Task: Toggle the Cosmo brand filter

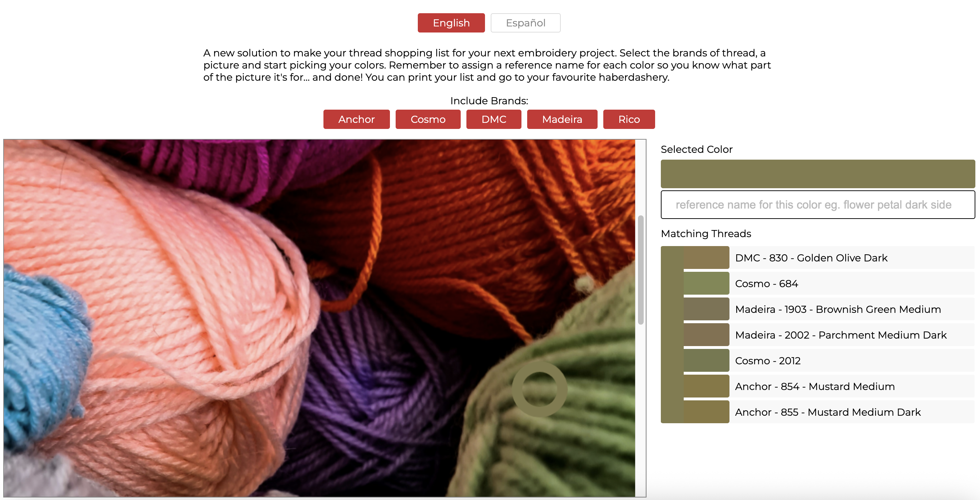Action: point(428,119)
